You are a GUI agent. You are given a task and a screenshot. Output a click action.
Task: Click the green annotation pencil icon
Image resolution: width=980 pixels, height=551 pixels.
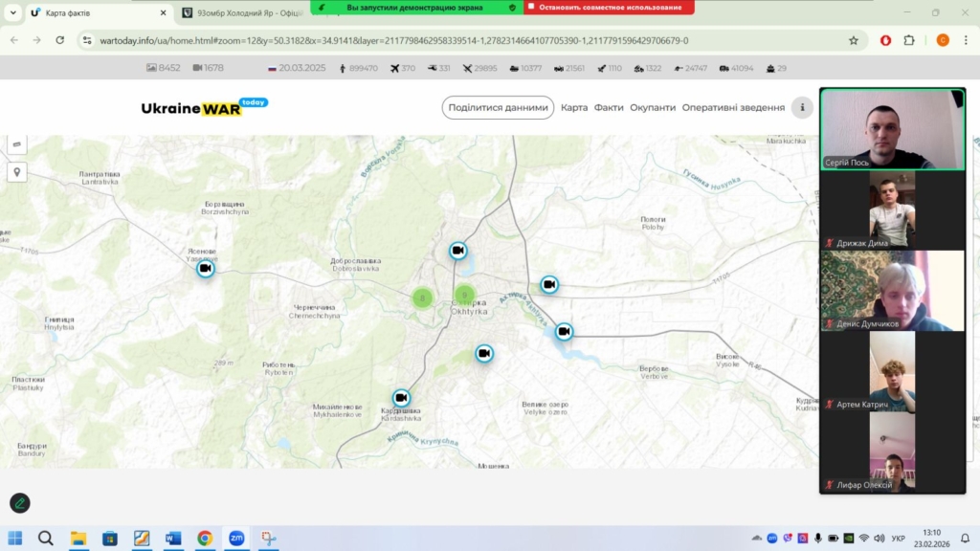pyautogui.click(x=20, y=502)
